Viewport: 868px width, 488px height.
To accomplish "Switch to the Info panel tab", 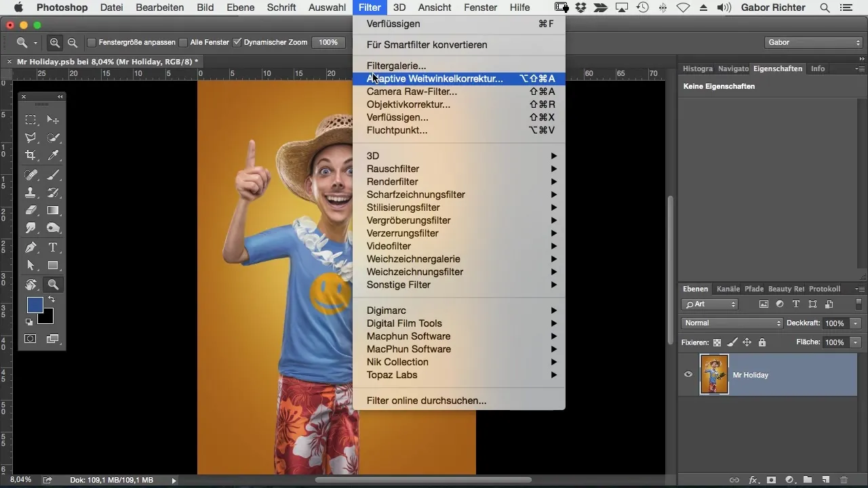I will [818, 68].
